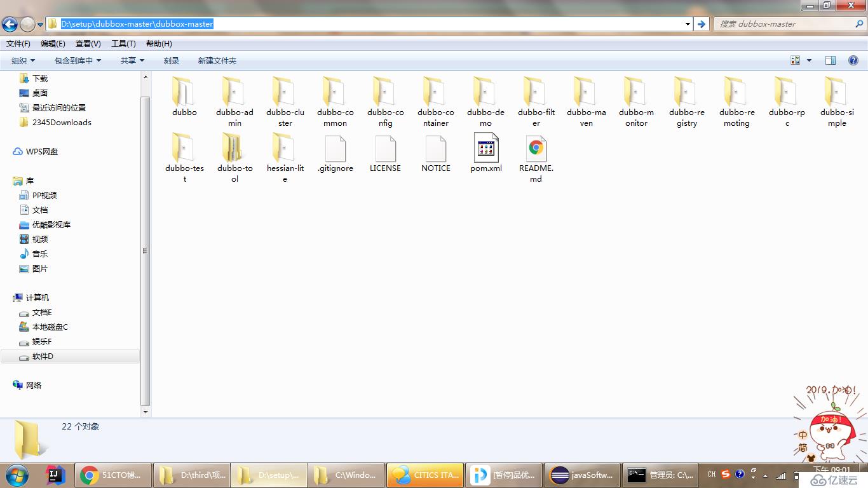Click the 刻录 toolbar button
The image size is (868, 488).
(172, 60)
